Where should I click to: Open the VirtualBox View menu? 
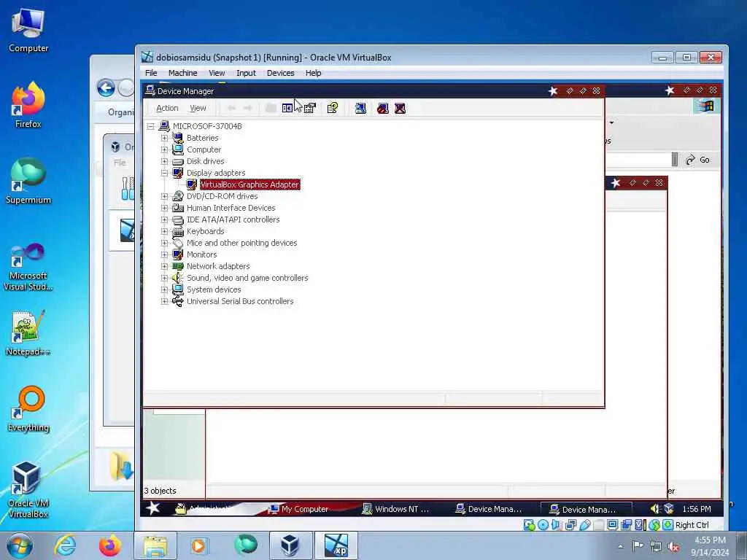(x=217, y=73)
